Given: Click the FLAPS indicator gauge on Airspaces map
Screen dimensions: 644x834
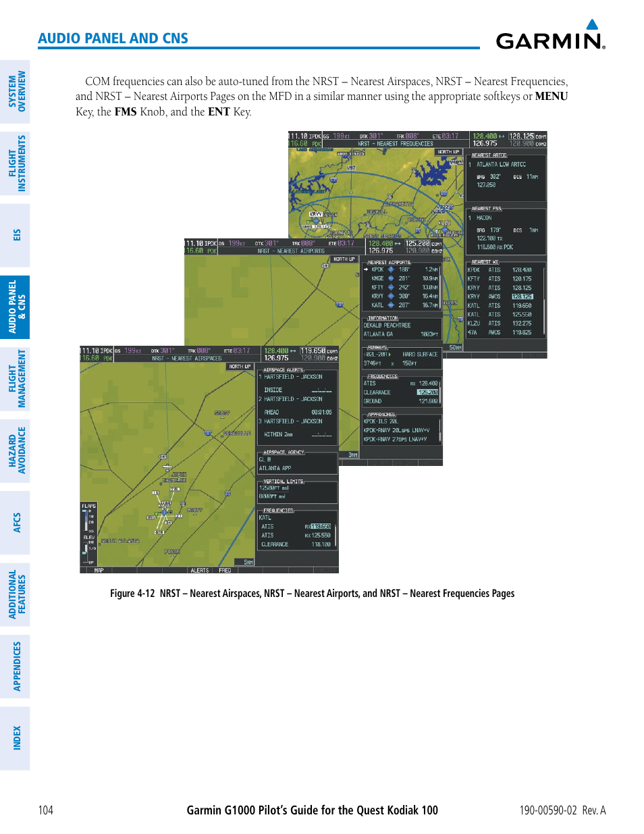Looking at the screenshot, I should [88, 517].
